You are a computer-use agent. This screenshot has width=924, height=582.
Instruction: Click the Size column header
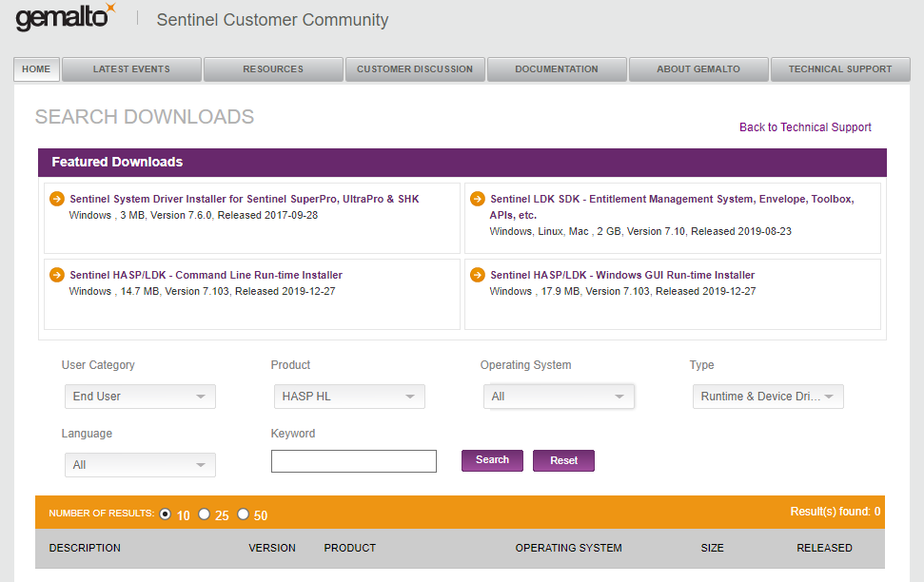tap(713, 548)
